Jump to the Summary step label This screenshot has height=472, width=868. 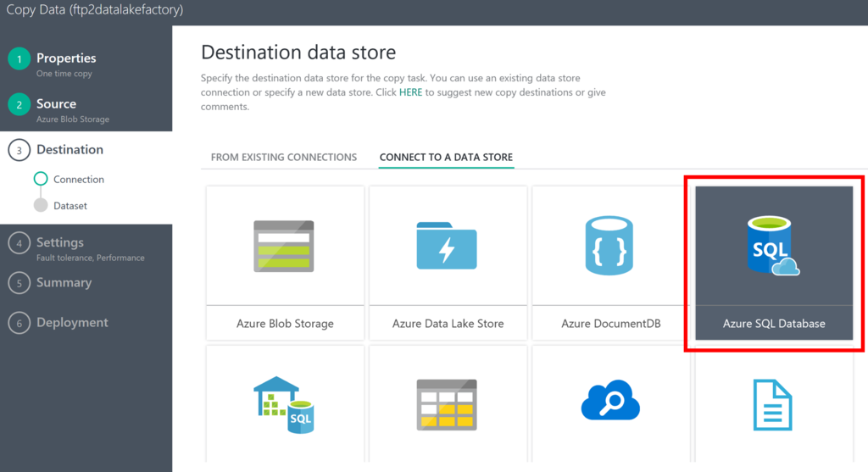pyautogui.click(x=64, y=282)
